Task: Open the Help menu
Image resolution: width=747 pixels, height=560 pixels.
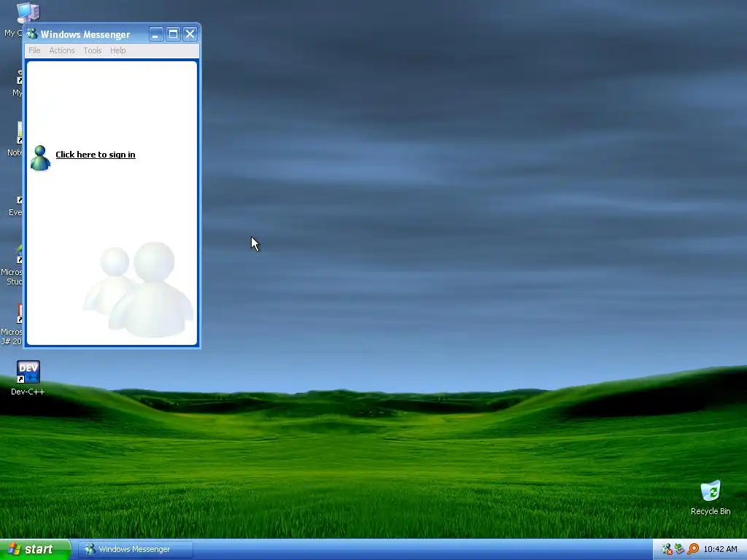Action: (x=117, y=50)
